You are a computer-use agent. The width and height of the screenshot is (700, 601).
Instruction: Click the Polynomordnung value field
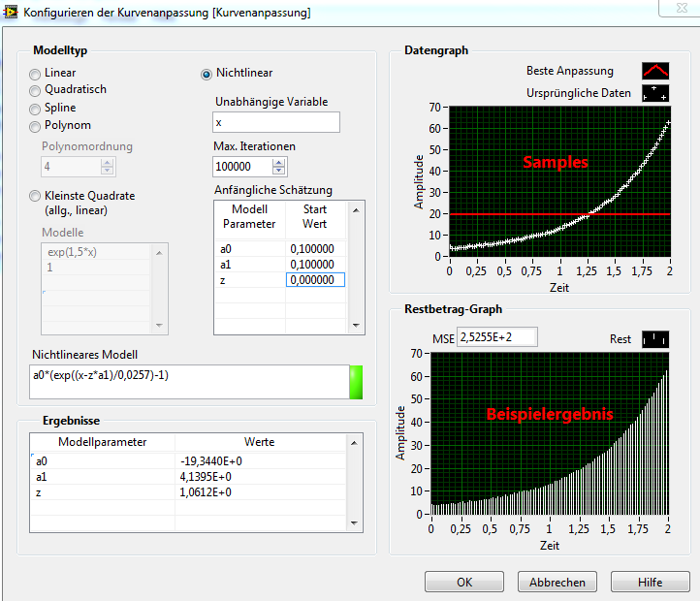pos(71,167)
